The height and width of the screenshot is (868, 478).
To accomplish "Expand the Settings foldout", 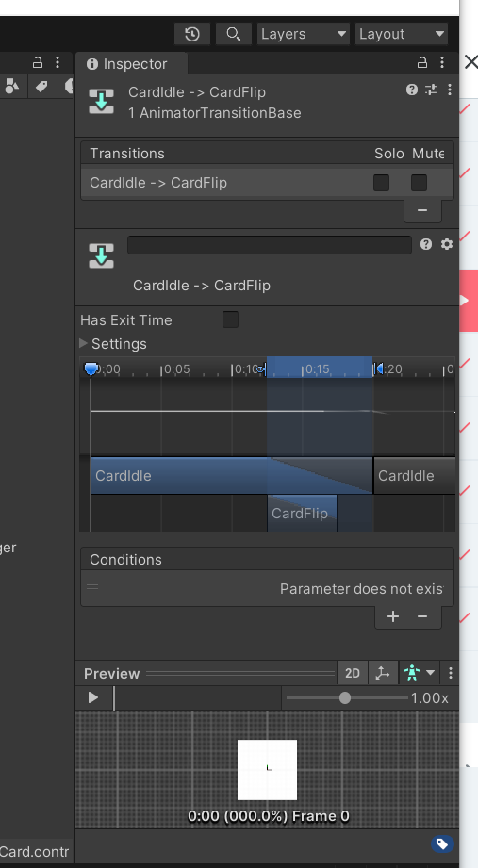I will pyautogui.click(x=84, y=343).
